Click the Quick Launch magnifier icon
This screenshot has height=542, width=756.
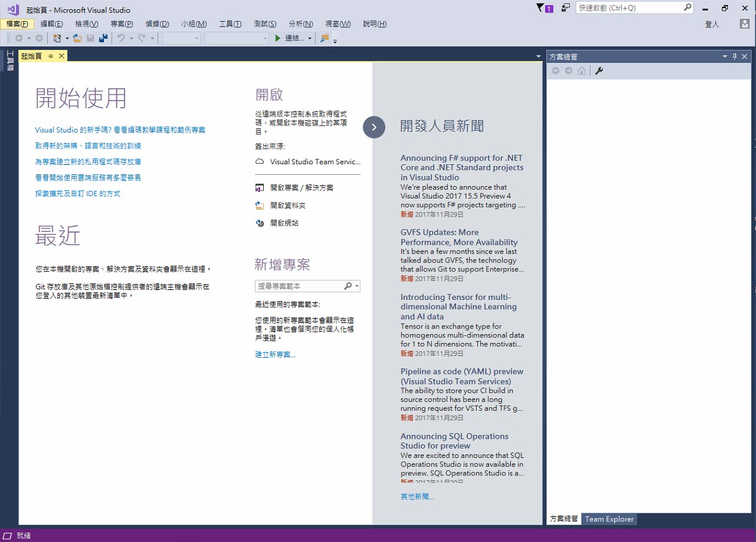coord(688,7)
